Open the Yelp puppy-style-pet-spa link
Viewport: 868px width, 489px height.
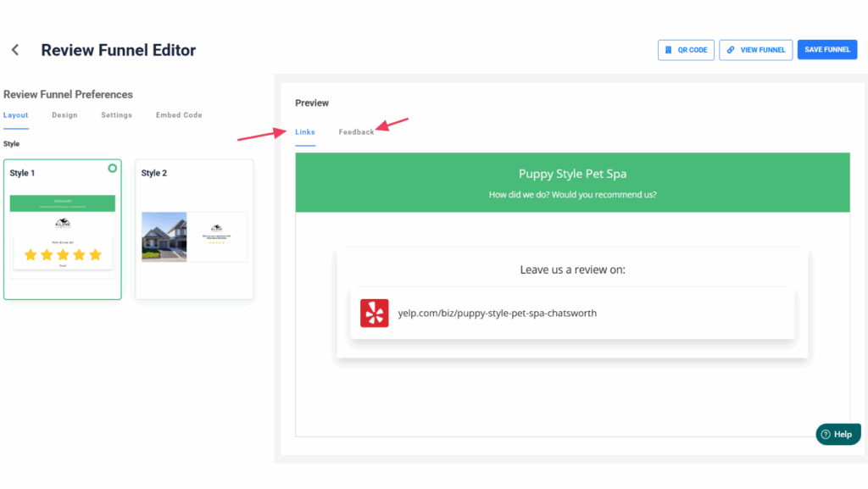(x=498, y=314)
